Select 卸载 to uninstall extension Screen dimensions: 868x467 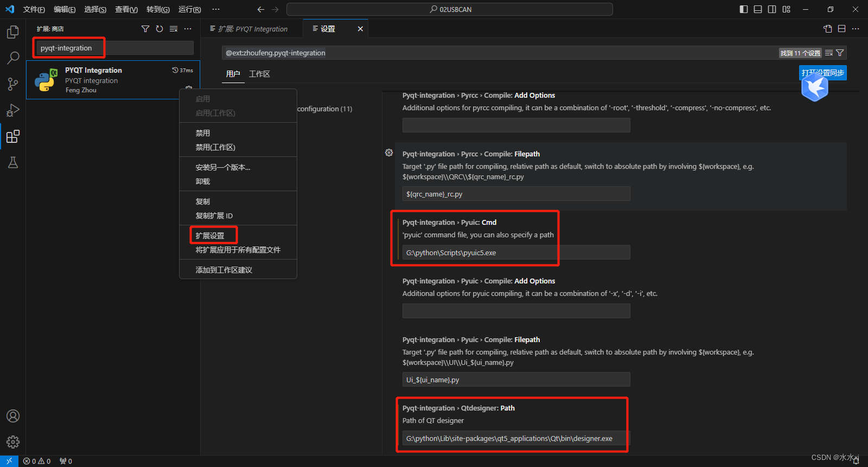coord(238,181)
